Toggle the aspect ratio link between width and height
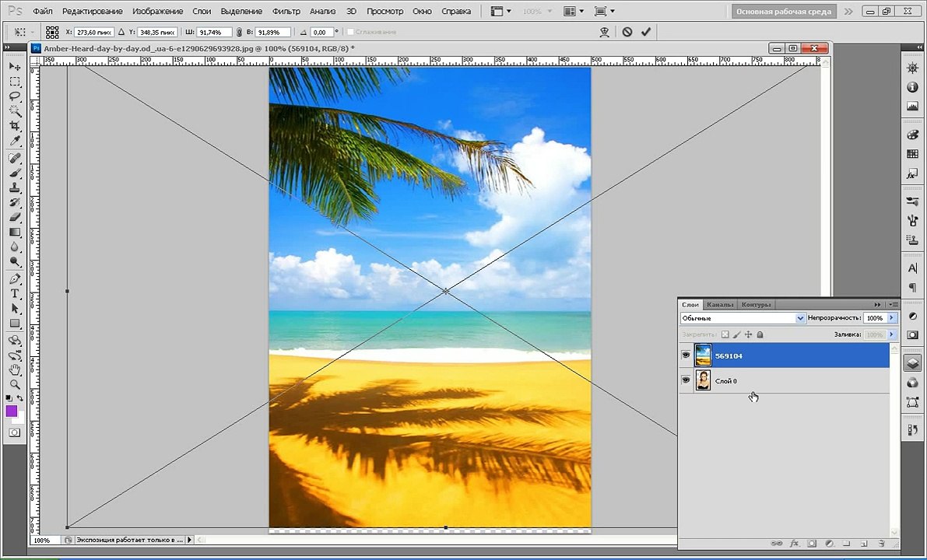 (x=239, y=32)
